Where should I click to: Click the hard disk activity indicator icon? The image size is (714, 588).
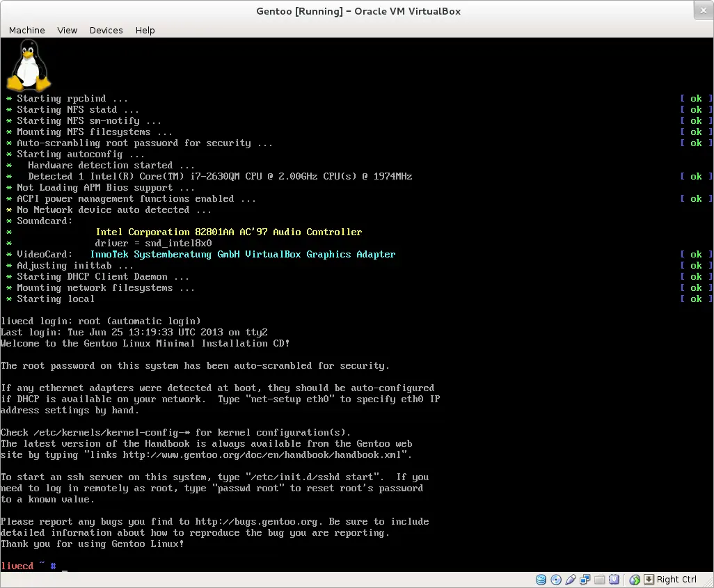[541, 580]
